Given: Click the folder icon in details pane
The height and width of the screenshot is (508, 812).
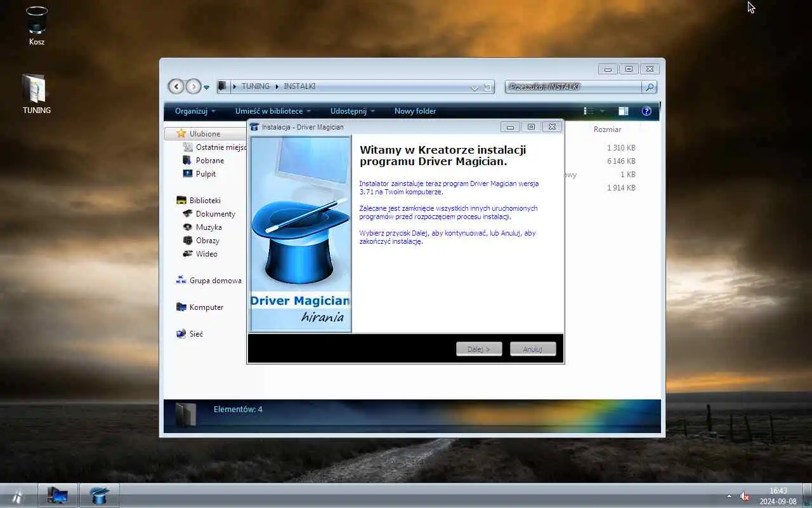Looking at the screenshot, I should (187, 415).
